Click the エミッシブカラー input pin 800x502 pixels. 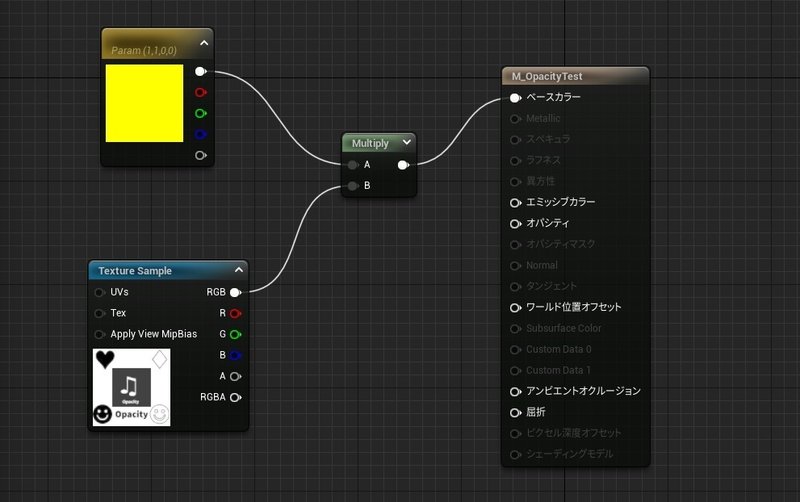[515, 203]
